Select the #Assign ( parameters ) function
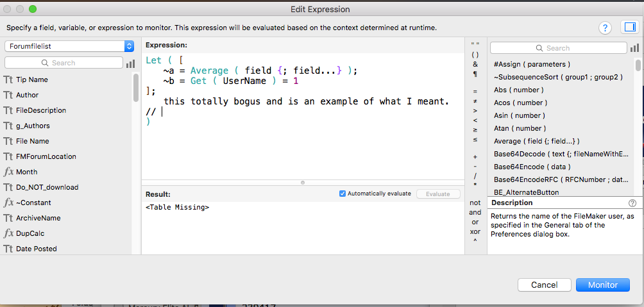644x307 pixels. (x=532, y=65)
